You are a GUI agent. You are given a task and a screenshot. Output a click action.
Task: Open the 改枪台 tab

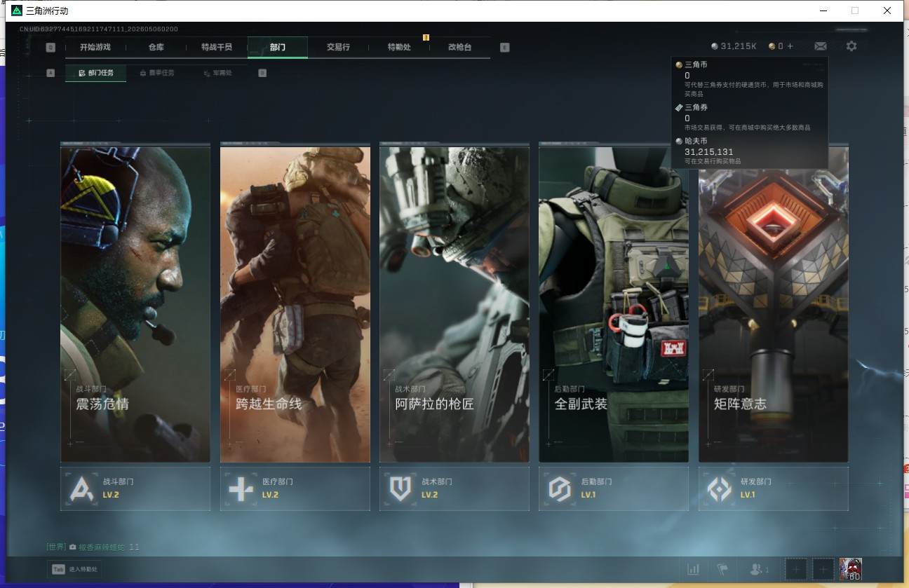click(x=460, y=47)
